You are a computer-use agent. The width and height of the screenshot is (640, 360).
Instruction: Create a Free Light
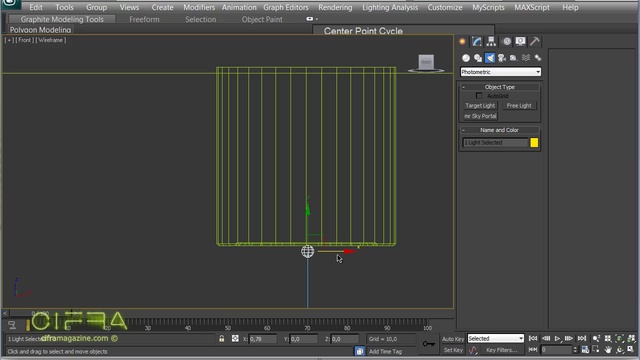click(x=519, y=106)
